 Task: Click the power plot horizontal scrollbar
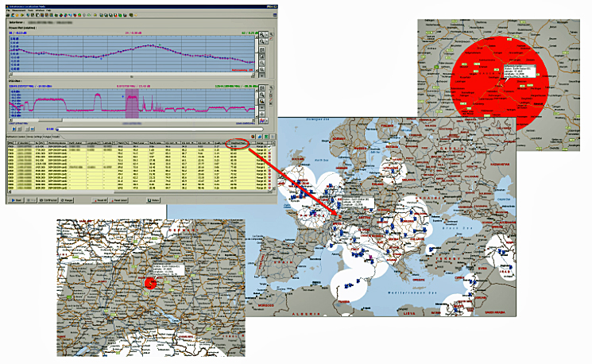[x=132, y=75]
